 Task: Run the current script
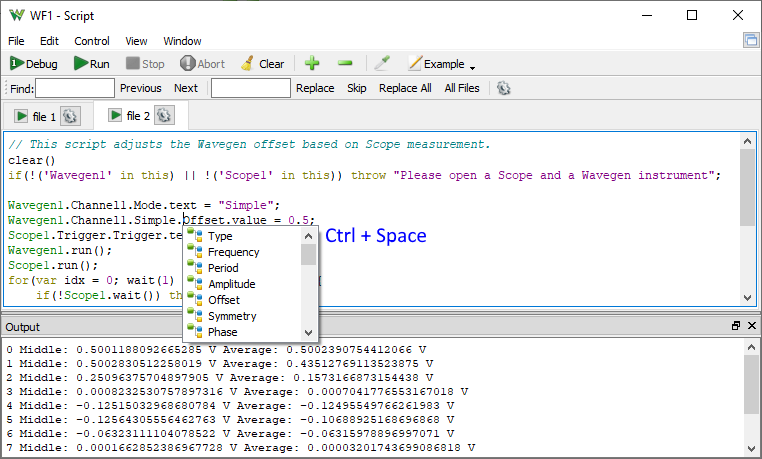92,64
